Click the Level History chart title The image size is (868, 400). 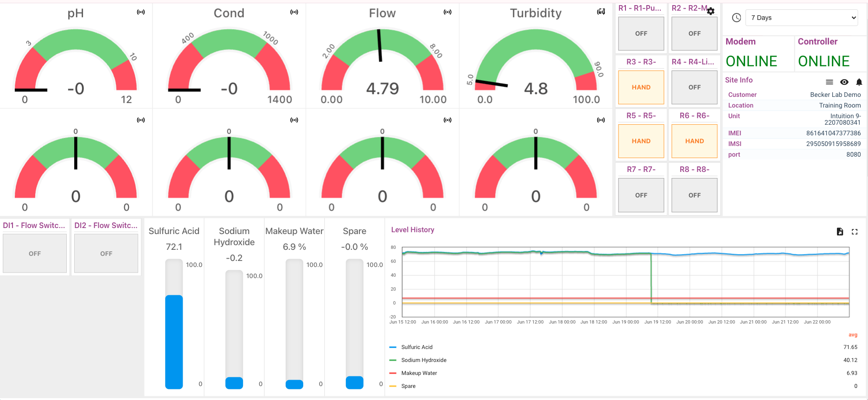click(x=413, y=230)
